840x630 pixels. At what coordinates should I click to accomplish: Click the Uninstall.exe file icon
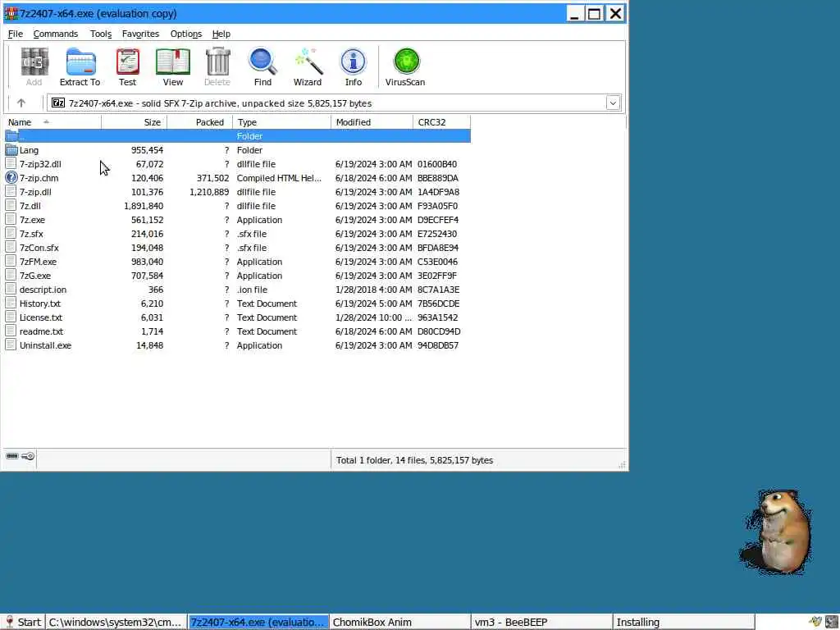point(11,345)
